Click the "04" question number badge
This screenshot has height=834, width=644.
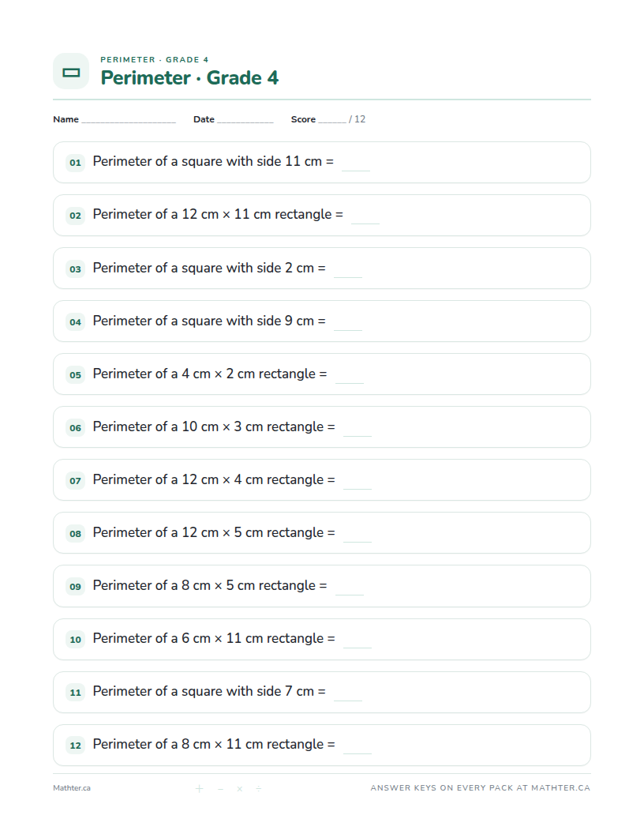76,321
